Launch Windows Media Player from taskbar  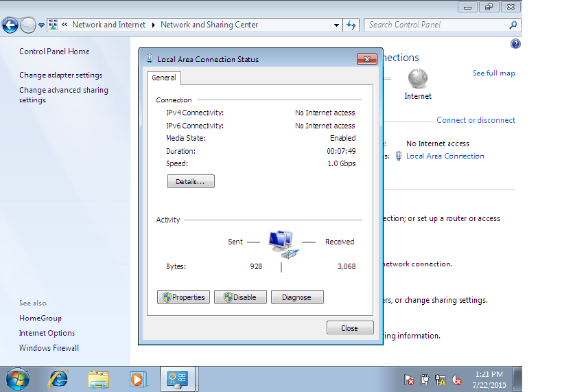138,380
